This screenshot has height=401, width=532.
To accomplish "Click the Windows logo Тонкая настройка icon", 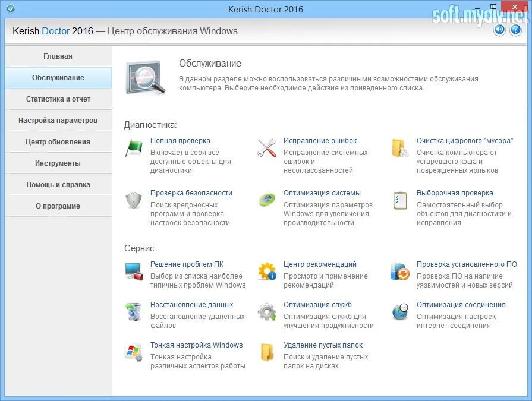I will (x=134, y=352).
